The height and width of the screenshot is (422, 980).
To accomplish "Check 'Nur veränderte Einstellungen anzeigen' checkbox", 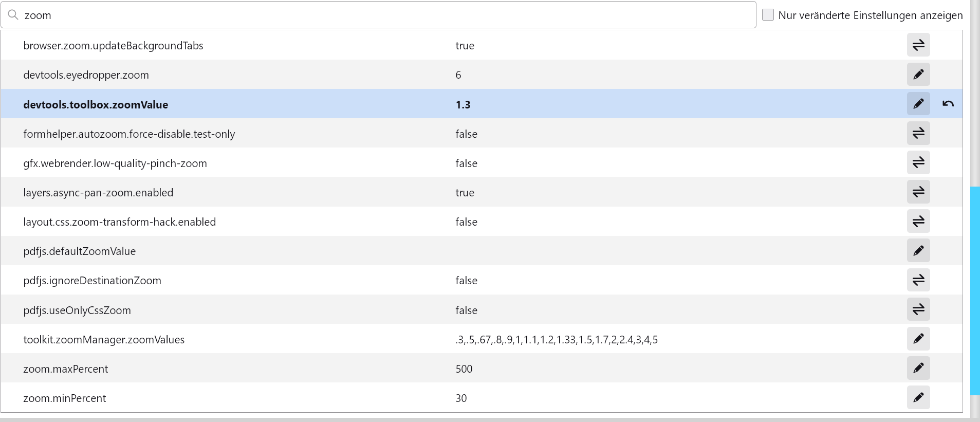I will tap(768, 15).
